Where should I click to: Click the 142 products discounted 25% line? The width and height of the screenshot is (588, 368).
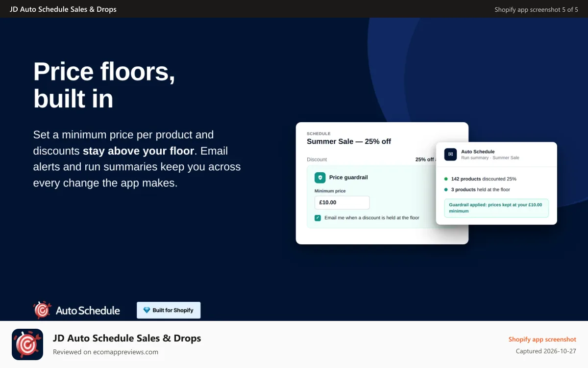484,179
